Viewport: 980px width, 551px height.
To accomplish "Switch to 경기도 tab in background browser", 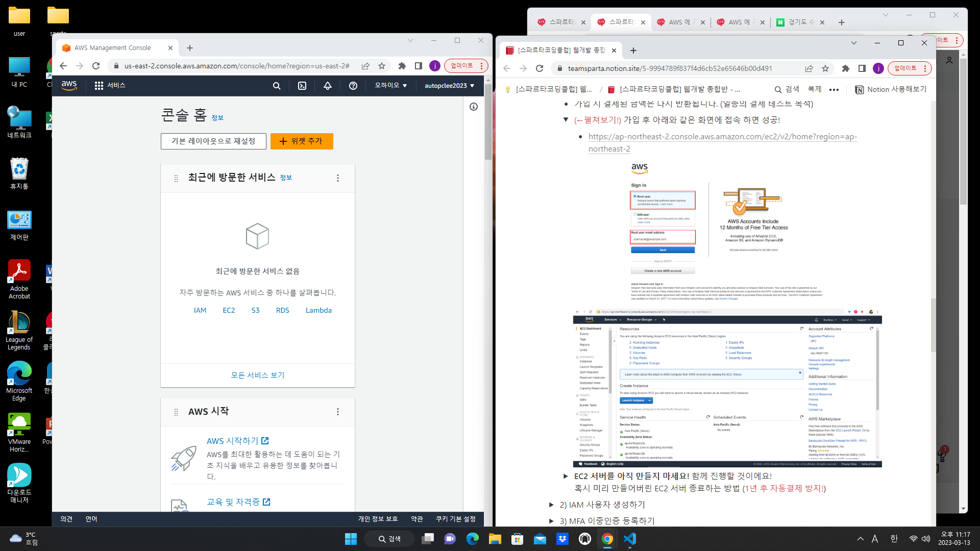I will pyautogui.click(x=801, y=22).
